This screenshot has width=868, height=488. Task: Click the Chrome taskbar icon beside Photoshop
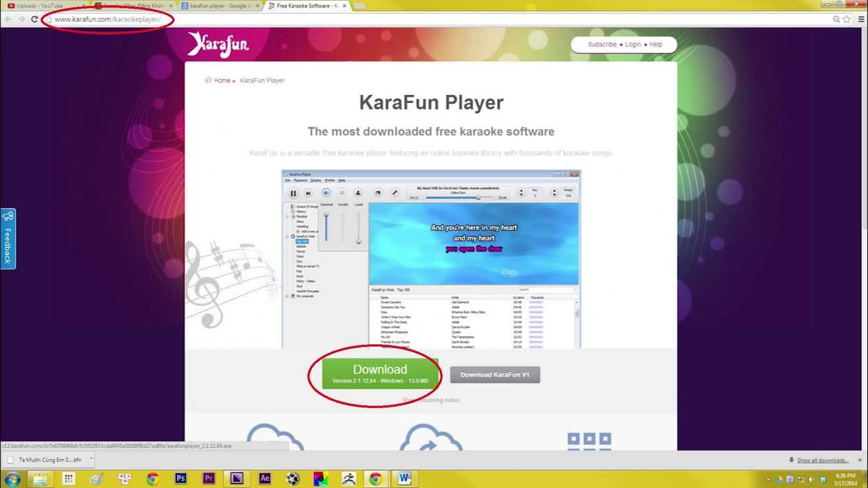tap(153, 479)
